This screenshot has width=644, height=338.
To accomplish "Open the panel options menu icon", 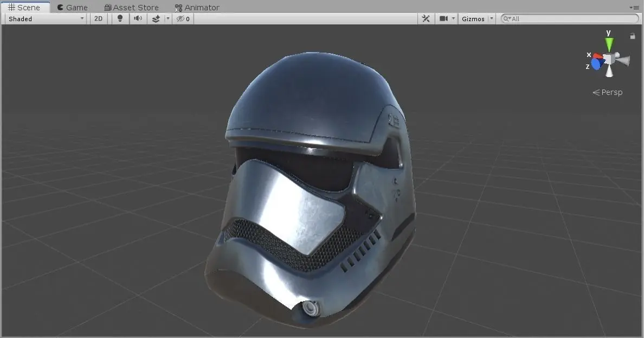I will 634,8.
